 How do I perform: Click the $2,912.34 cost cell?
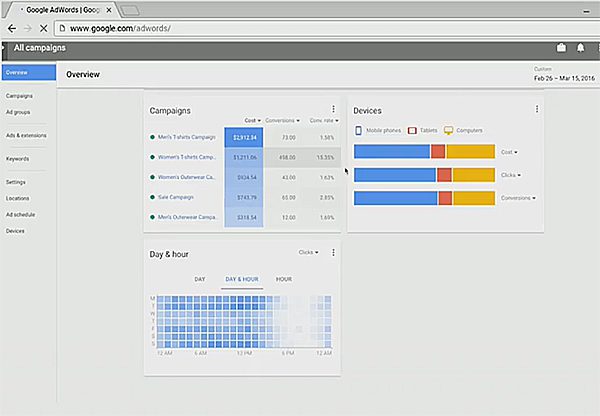point(244,137)
